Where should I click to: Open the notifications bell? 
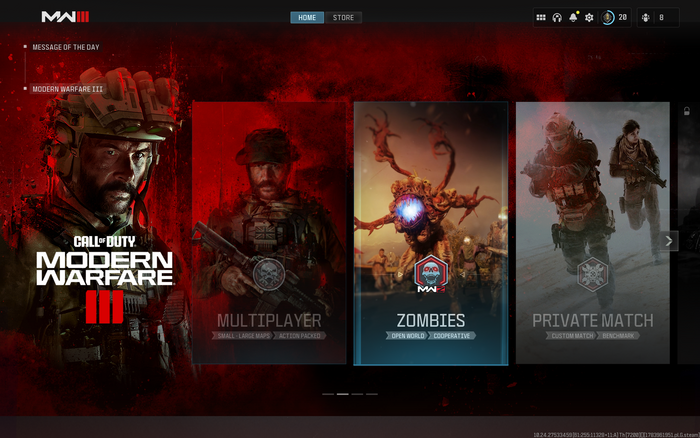(x=573, y=17)
